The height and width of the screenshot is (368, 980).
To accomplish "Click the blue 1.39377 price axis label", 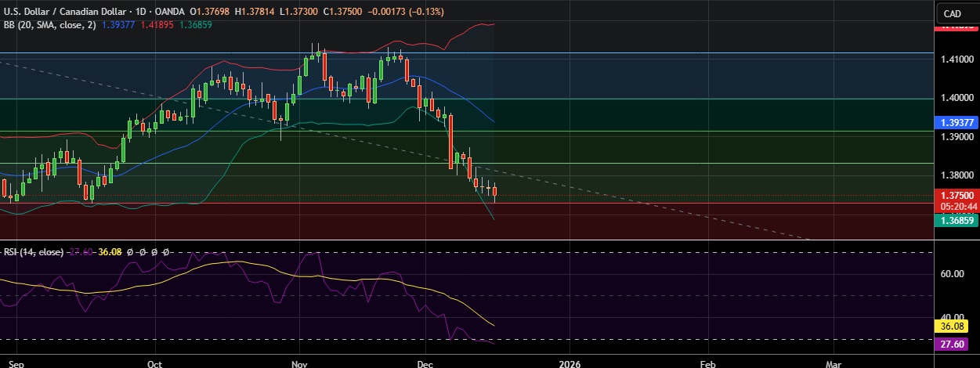I will (x=957, y=123).
